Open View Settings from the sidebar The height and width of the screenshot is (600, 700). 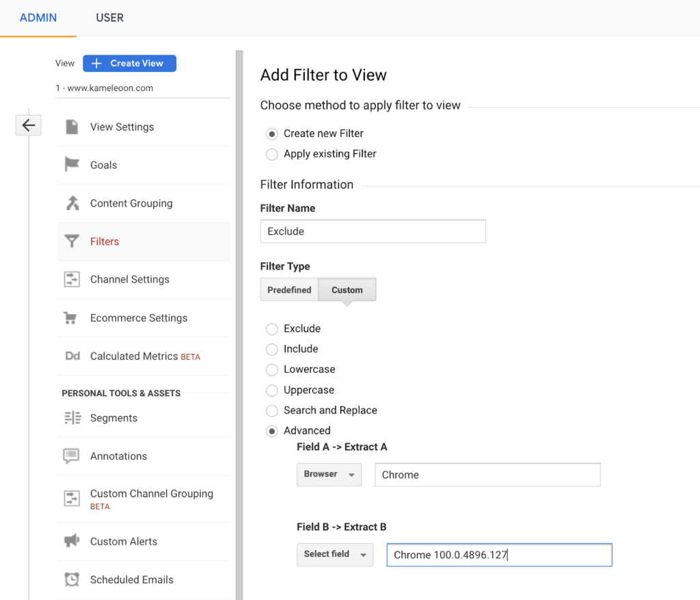pyautogui.click(x=124, y=127)
